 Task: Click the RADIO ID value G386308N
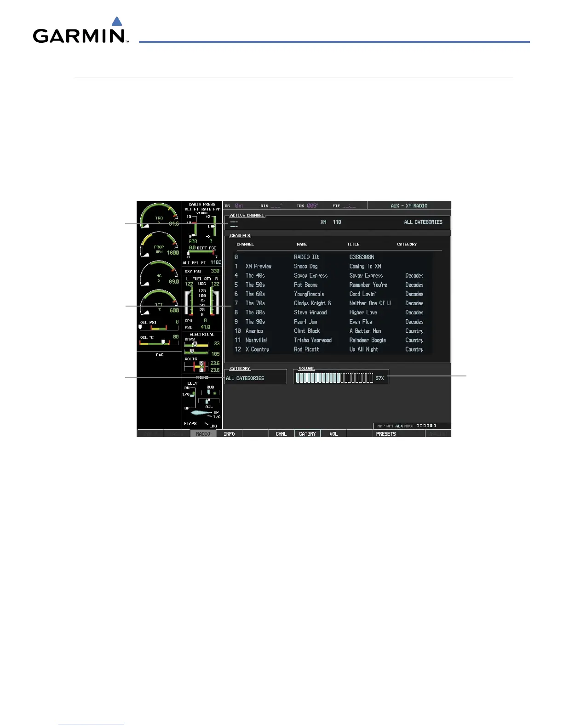pos(362,257)
